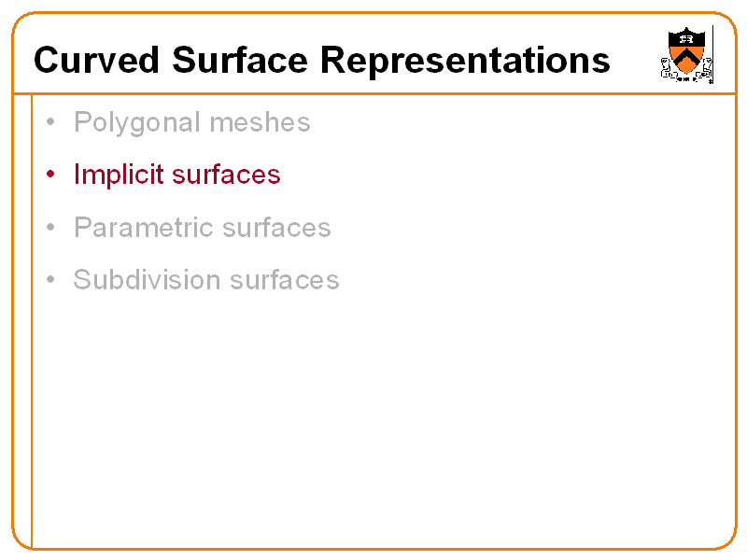Select the "Polygonal meshes" bullet text
The width and height of the screenshot is (747, 560).
tap(191, 122)
